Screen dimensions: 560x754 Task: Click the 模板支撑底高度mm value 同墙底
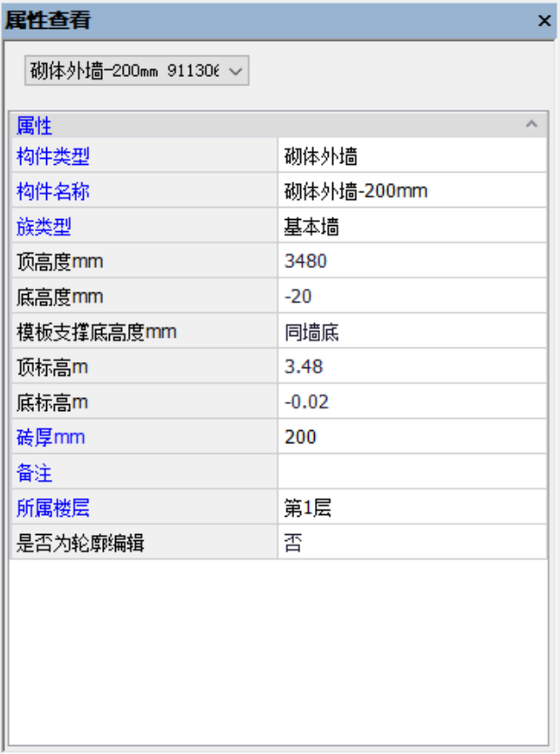coord(412,332)
